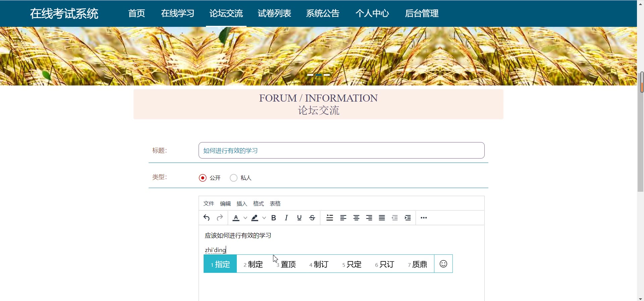Redo the edit in editor toolbar
The width and height of the screenshot is (644, 301).
pos(220,218)
